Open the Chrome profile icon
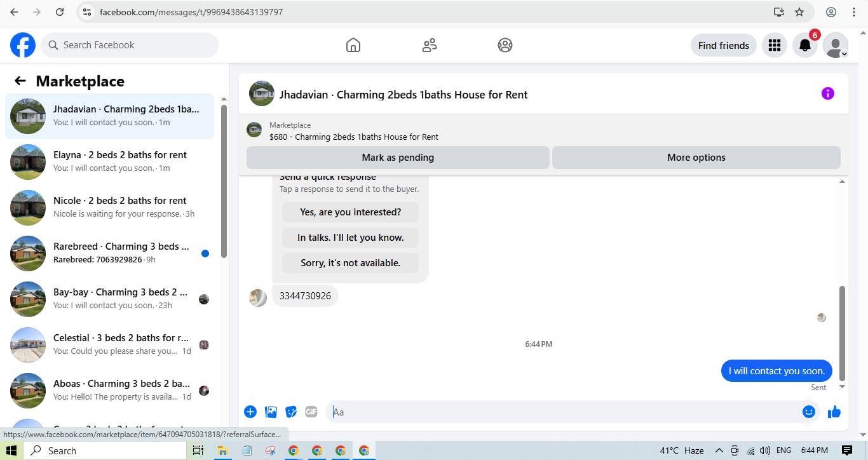 coord(831,12)
